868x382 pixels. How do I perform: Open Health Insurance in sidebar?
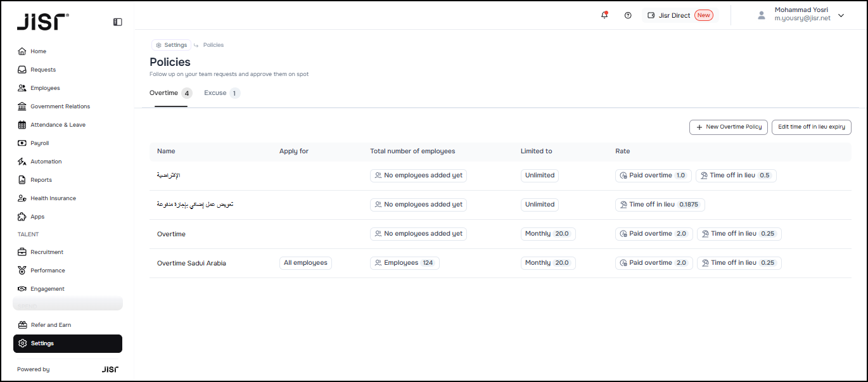(x=53, y=198)
